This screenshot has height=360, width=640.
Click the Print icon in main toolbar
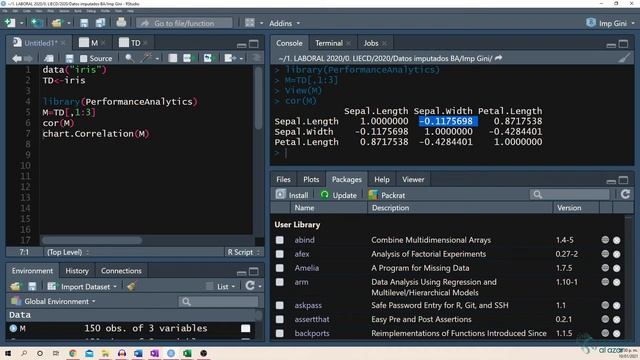121,22
